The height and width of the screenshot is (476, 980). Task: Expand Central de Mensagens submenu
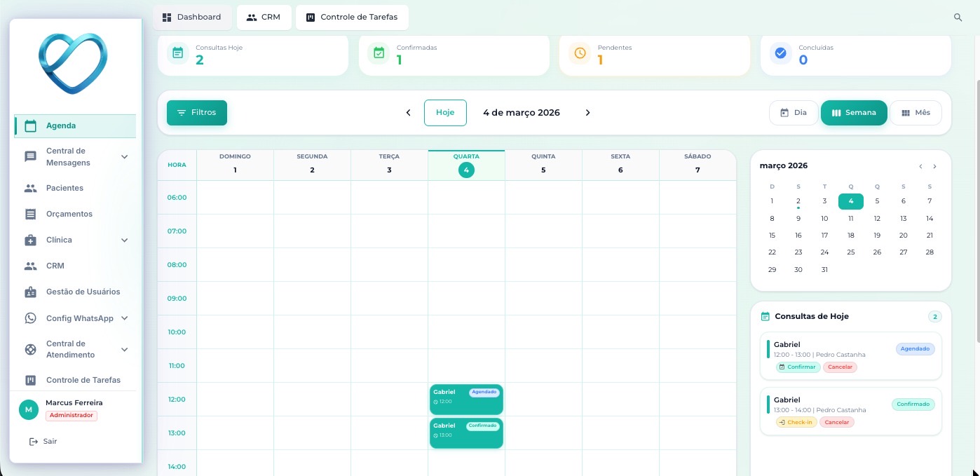[x=124, y=157]
